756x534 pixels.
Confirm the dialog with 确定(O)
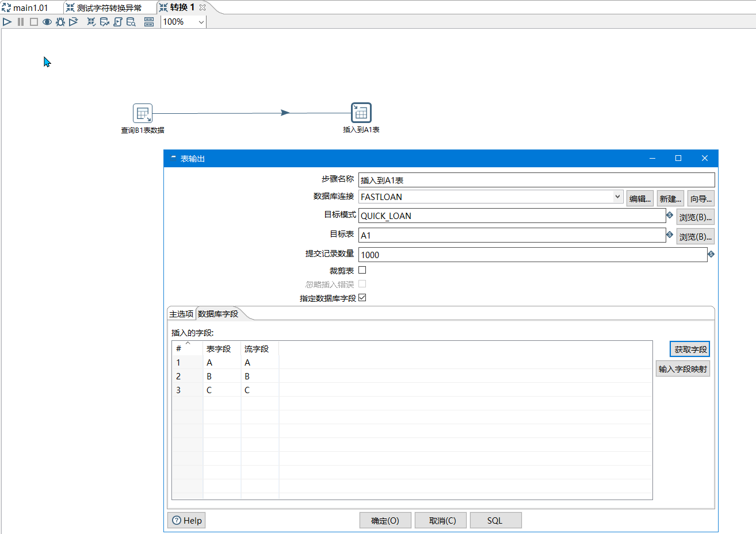[x=385, y=520]
